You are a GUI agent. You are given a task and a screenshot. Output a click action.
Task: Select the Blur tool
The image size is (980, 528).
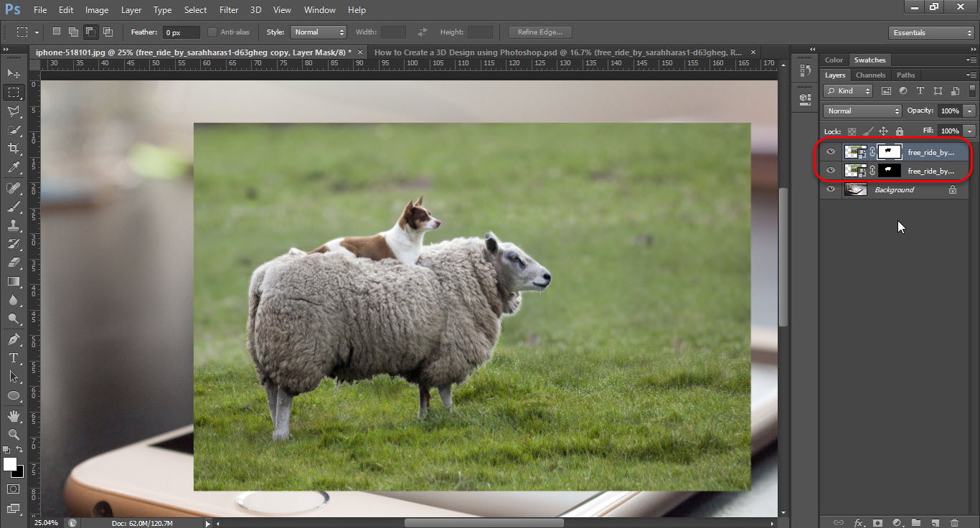(x=14, y=300)
